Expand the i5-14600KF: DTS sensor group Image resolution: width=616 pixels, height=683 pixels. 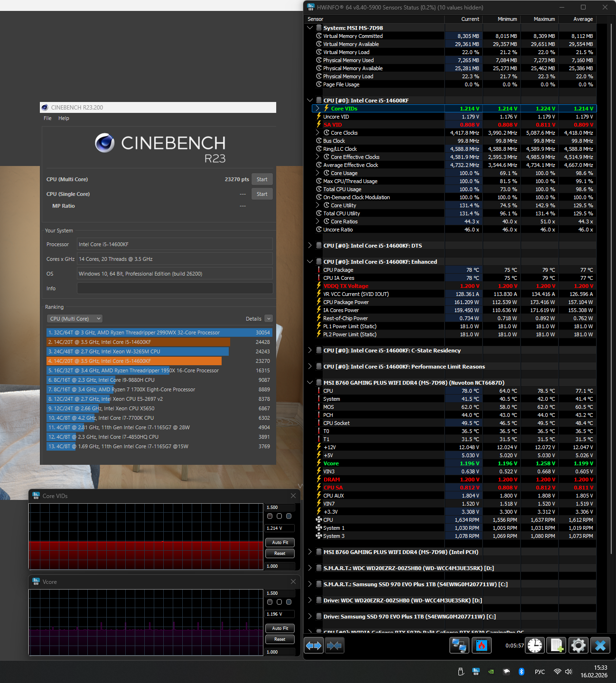pos(310,246)
